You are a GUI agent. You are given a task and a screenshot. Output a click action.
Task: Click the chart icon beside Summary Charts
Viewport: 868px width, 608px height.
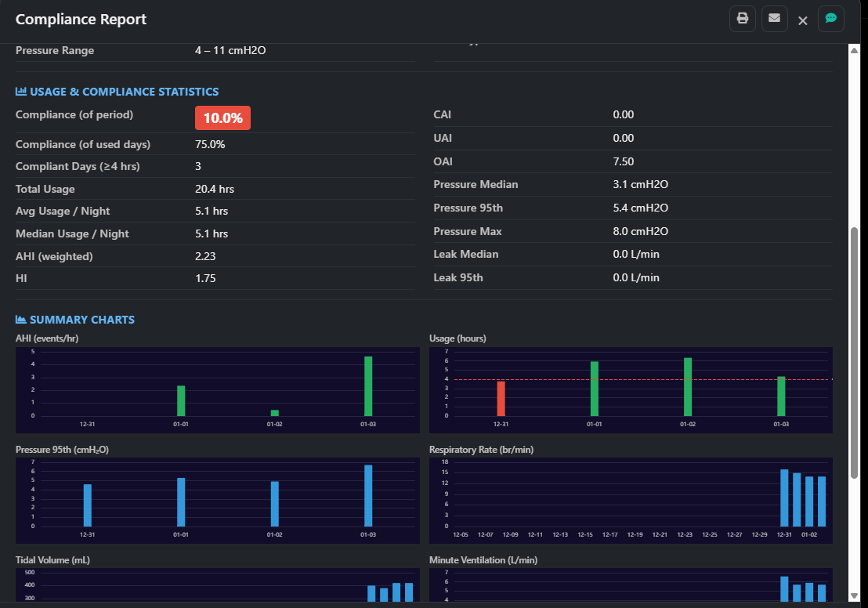point(21,320)
